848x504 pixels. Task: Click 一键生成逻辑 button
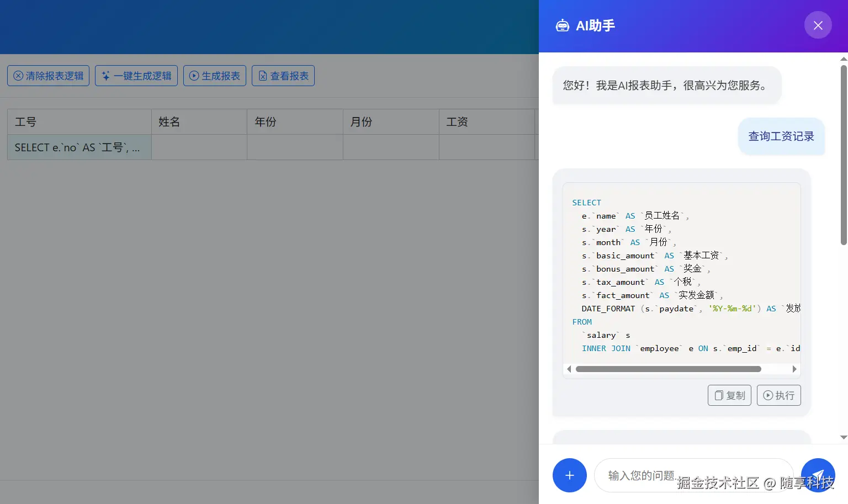pyautogui.click(x=136, y=76)
